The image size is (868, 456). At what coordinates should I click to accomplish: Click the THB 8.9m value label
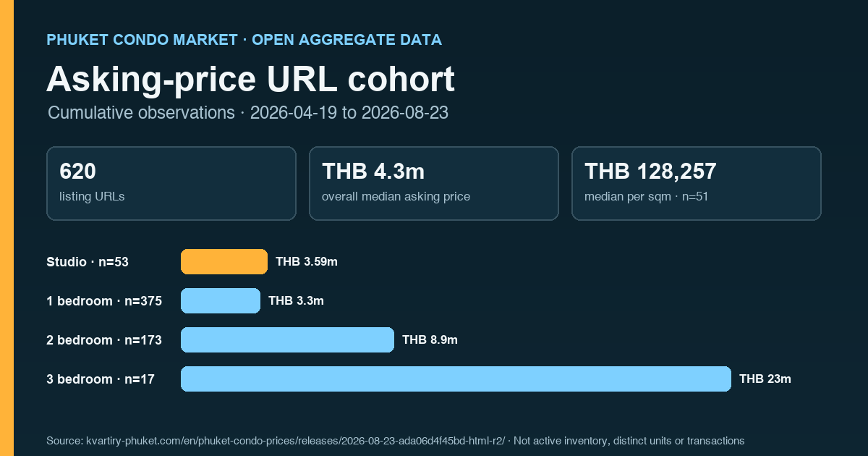[x=430, y=340]
